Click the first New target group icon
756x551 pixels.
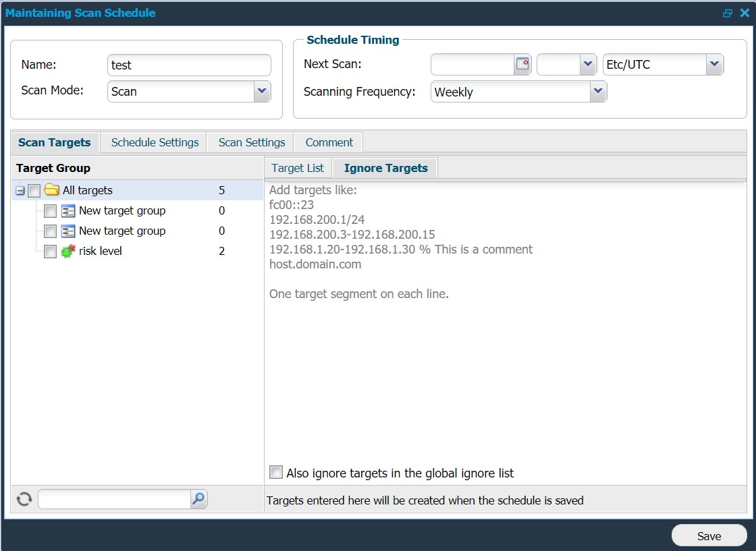(x=67, y=211)
